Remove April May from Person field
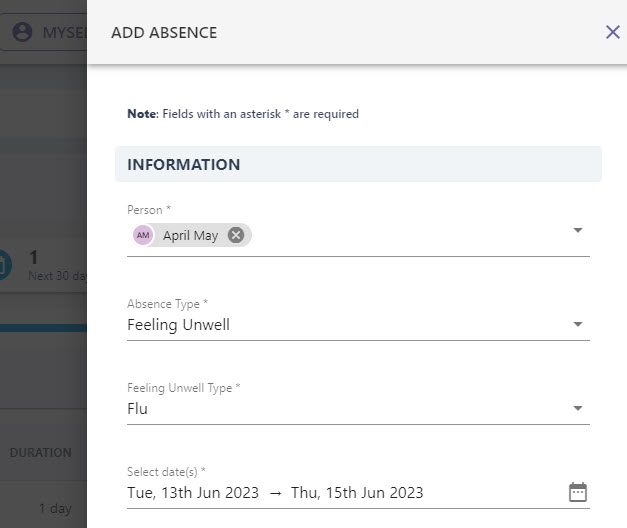Screen dimensions: 627x528 (x=236, y=235)
